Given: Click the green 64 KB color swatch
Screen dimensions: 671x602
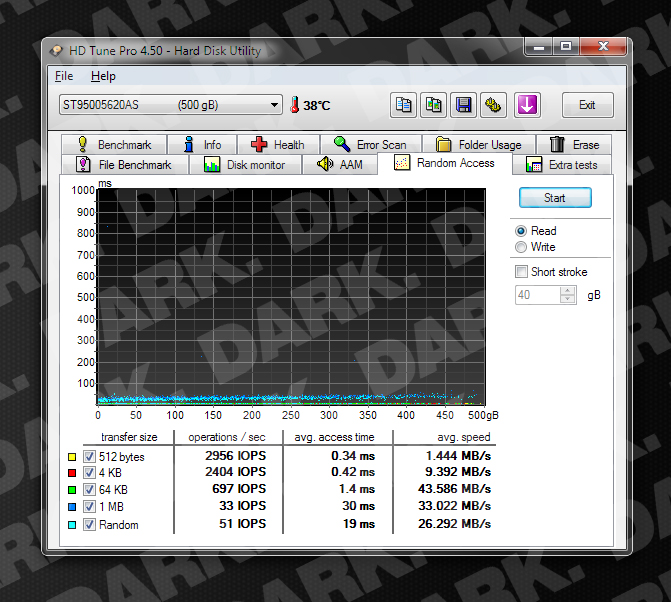Looking at the screenshot, I should [x=72, y=489].
